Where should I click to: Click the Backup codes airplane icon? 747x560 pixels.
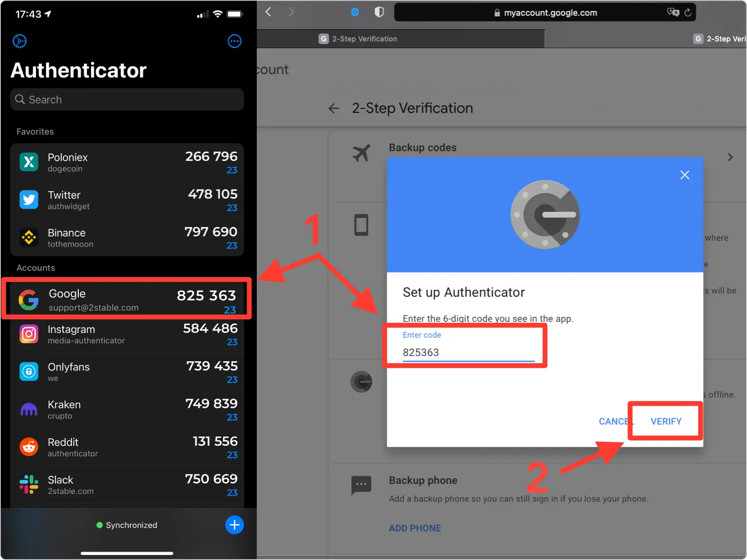point(361,153)
